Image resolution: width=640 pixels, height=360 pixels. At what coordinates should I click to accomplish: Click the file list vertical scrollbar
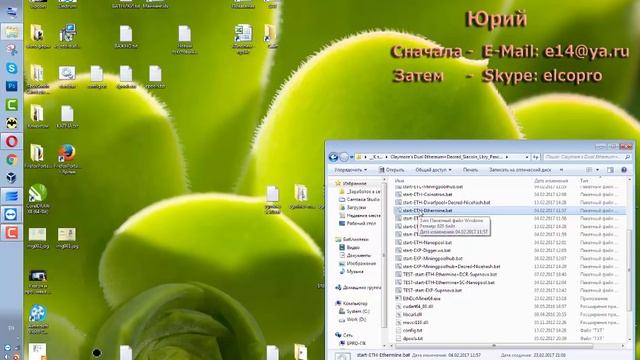coord(629,269)
